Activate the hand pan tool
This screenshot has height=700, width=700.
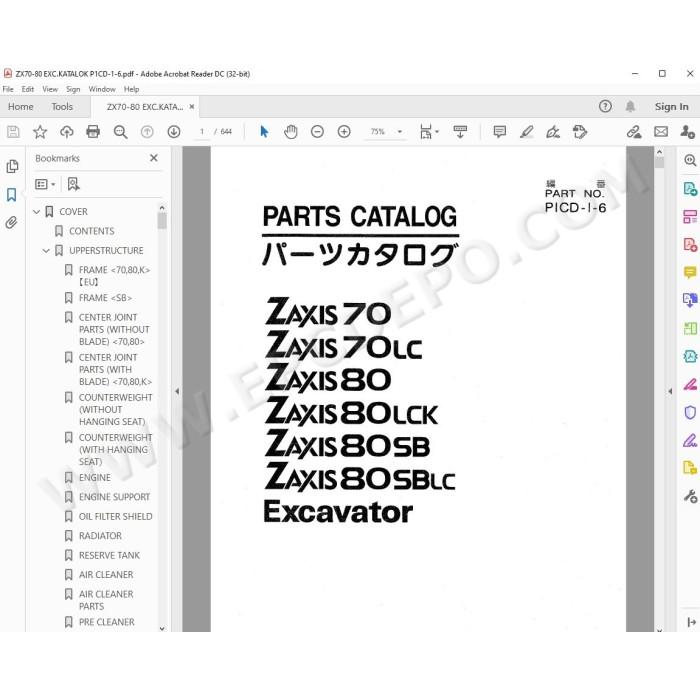[x=291, y=132]
